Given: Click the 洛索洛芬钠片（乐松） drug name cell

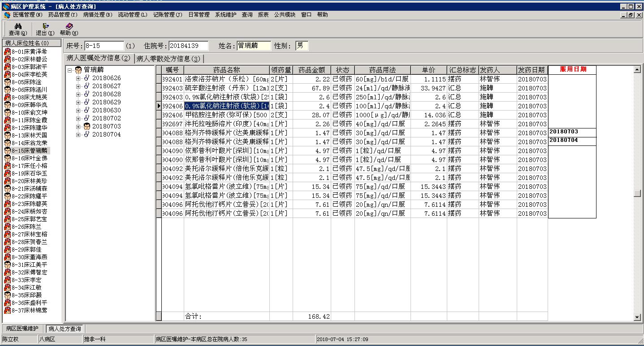Looking at the screenshot, I should (x=227, y=79).
